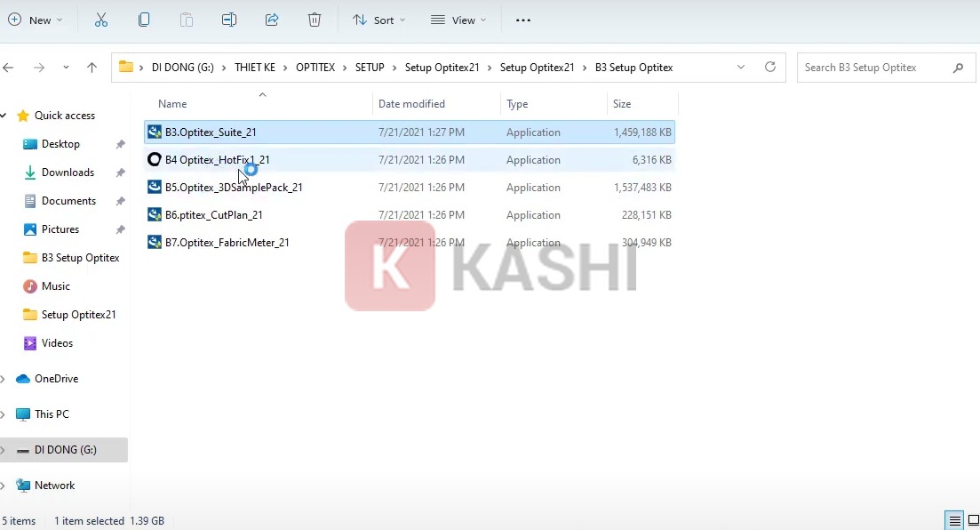Open the View dropdown
Viewport: 980px width, 530px height.
pos(458,19)
